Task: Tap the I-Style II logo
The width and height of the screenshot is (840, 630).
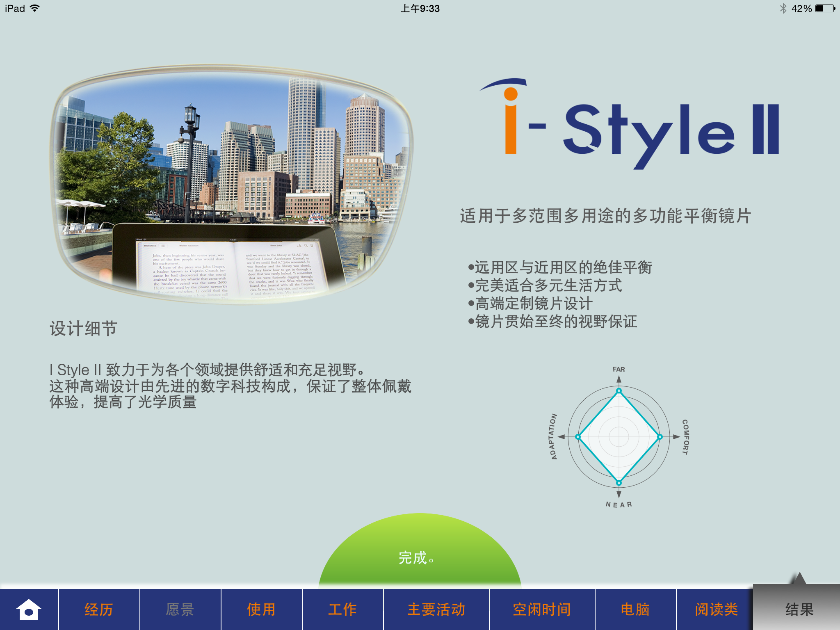Action: pyautogui.click(x=630, y=123)
